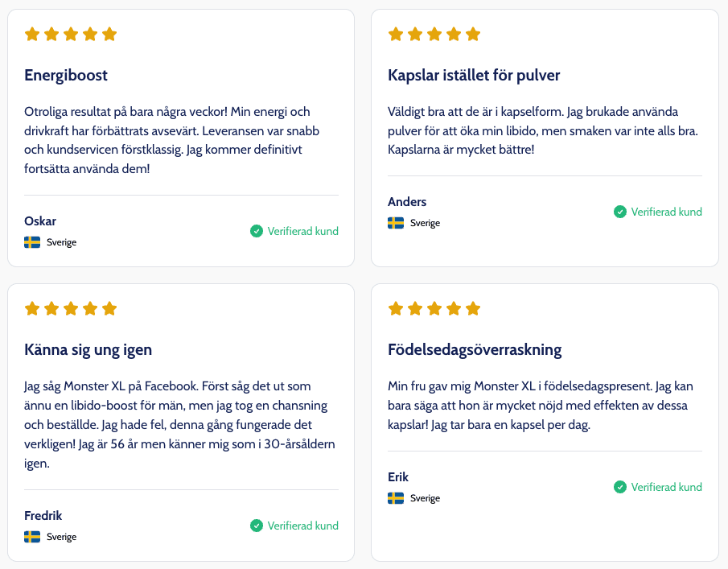Click green verified checkmark in Oskar's review
This screenshot has width=728, height=569.
257,231
